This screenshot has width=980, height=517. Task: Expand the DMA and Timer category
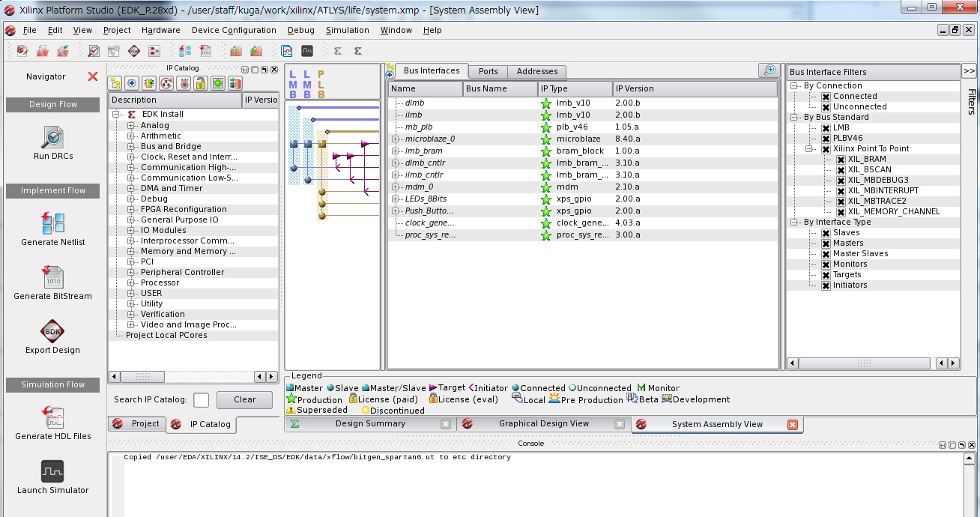(130, 189)
